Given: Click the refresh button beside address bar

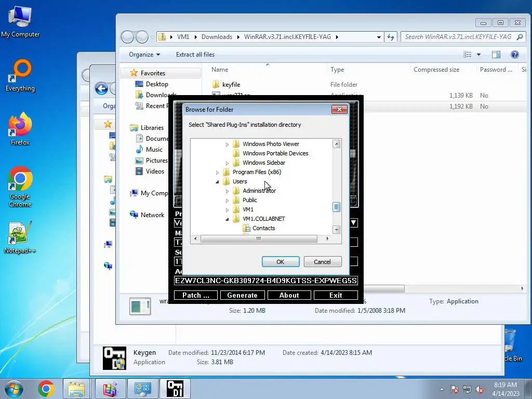Looking at the screenshot, I should 391,37.
